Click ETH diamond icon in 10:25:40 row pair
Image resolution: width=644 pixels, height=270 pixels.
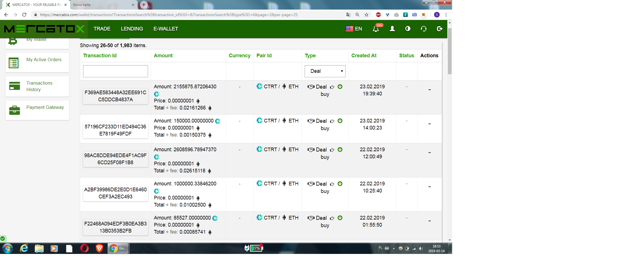click(284, 183)
